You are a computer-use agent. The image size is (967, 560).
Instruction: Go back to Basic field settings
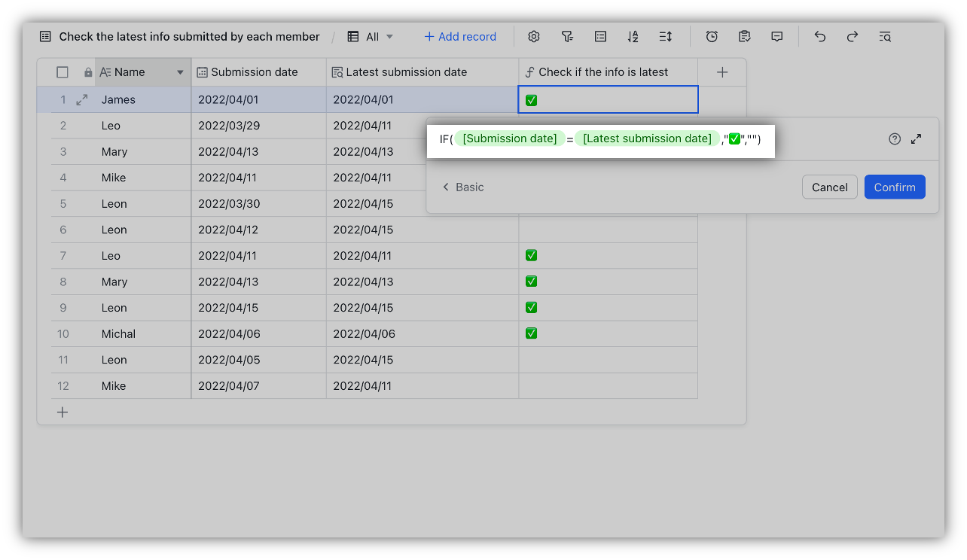462,187
